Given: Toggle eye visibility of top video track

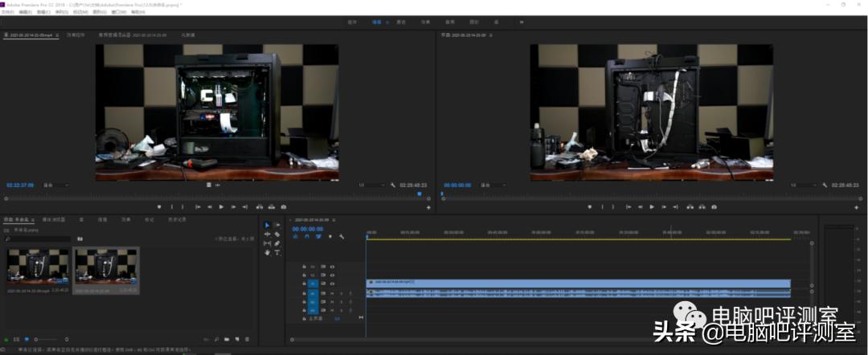Looking at the screenshot, I should [332, 266].
